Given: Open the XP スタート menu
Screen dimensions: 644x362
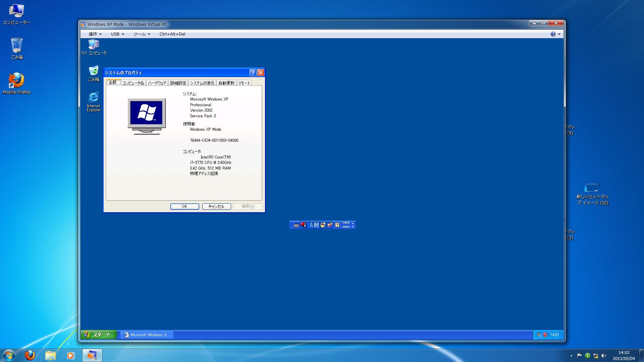Looking at the screenshot, I should click(99, 335).
